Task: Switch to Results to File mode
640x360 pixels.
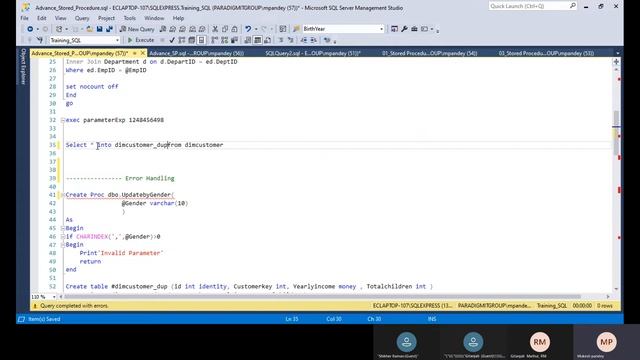Action: [267, 40]
